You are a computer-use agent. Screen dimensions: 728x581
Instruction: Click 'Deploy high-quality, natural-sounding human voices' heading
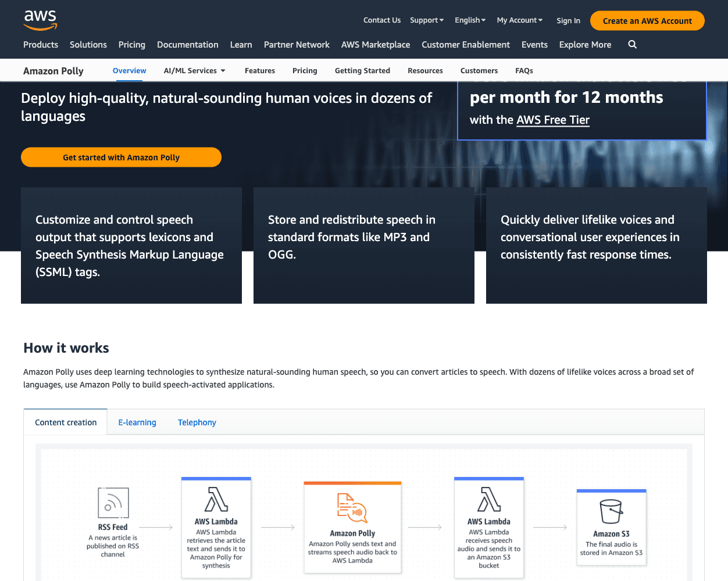pyautogui.click(x=227, y=107)
